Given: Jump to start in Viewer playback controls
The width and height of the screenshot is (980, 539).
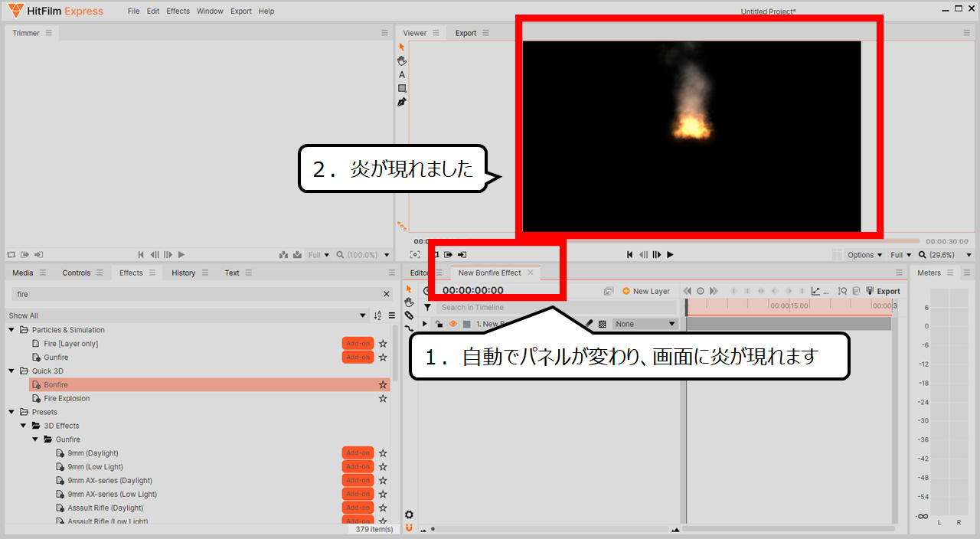Looking at the screenshot, I should click(x=629, y=254).
